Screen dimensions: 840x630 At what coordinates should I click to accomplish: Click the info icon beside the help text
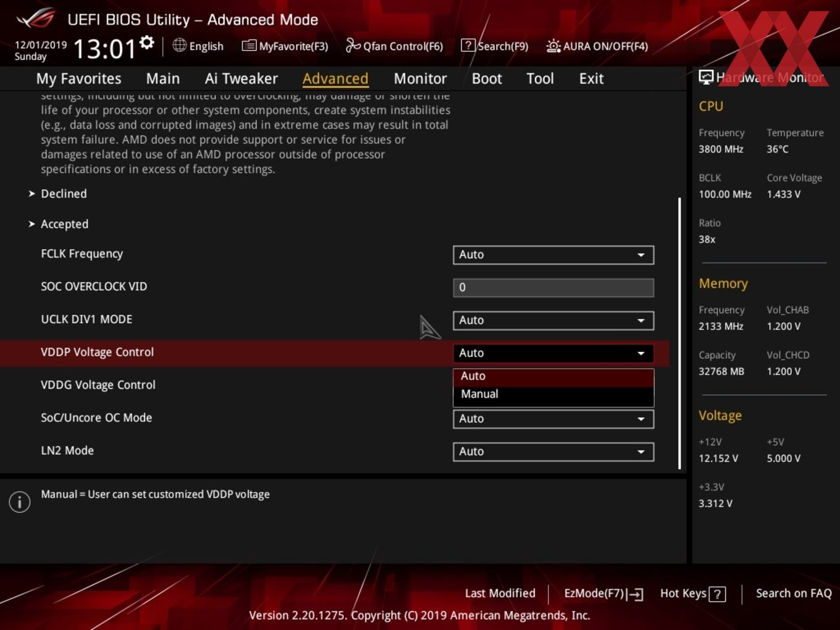coord(20,502)
